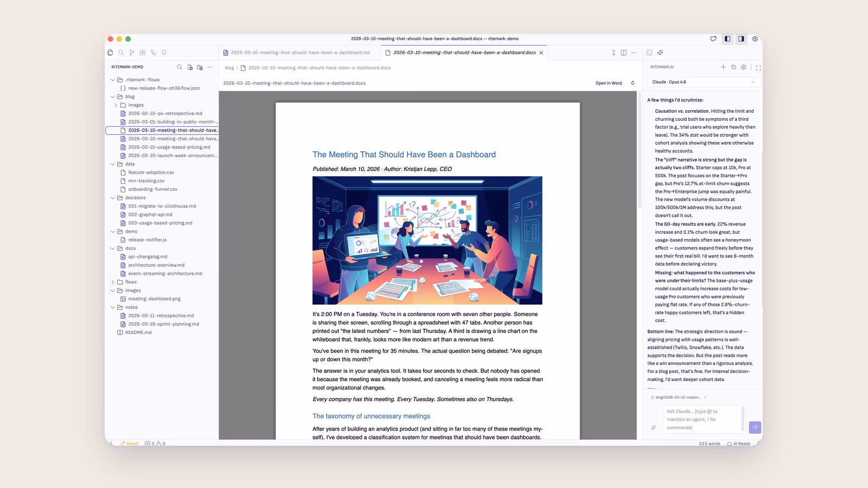This screenshot has height=488, width=868.
Task: Collapse the data folder
Action: (x=113, y=164)
